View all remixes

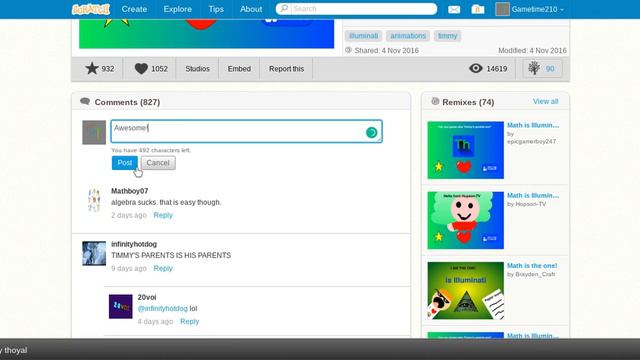[x=545, y=102]
